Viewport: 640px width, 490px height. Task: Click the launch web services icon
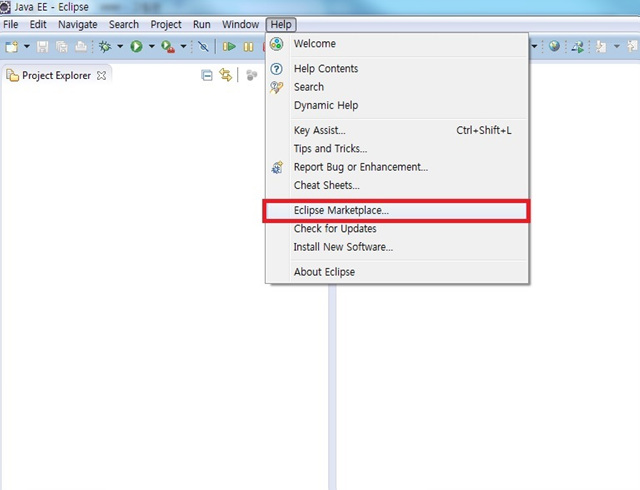(x=578, y=47)
